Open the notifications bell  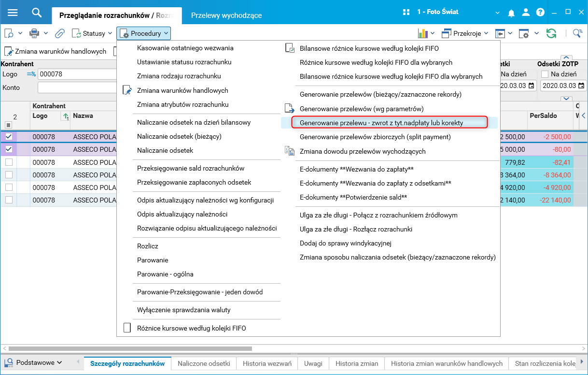point(511,13)
